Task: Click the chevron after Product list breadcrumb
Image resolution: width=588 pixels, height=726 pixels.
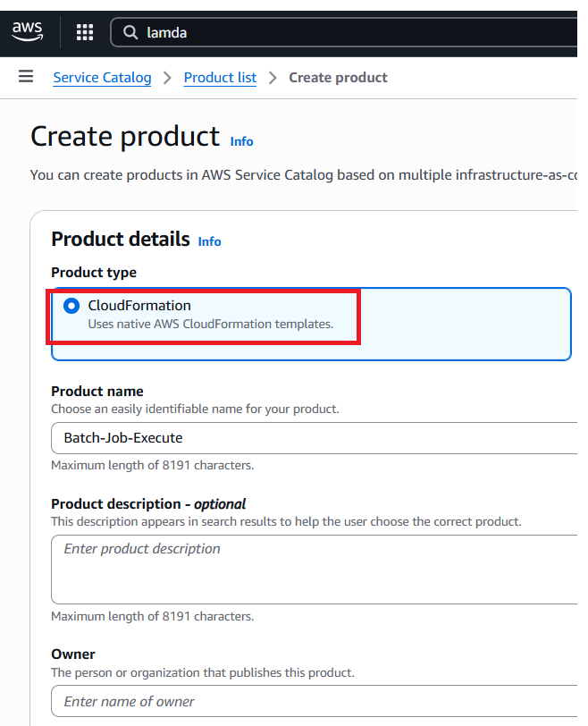Action: [x=273, y=79]
